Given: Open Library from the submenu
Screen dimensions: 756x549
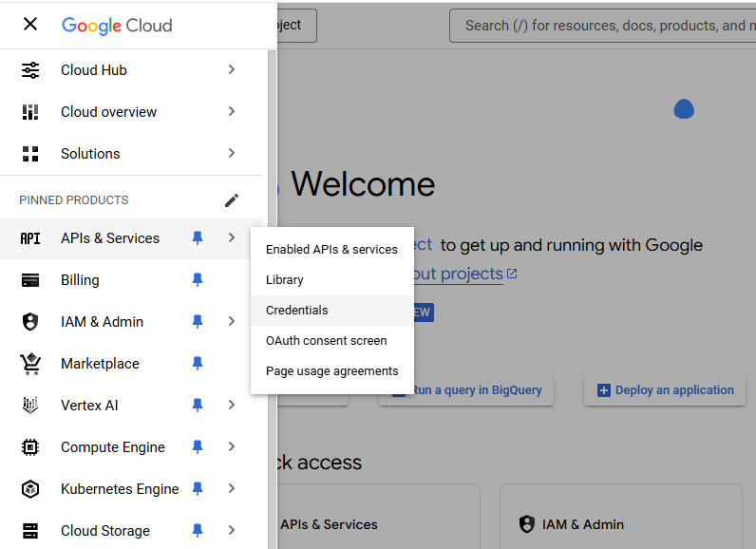Looking at the screenshot, I should [x=332, y=280].
